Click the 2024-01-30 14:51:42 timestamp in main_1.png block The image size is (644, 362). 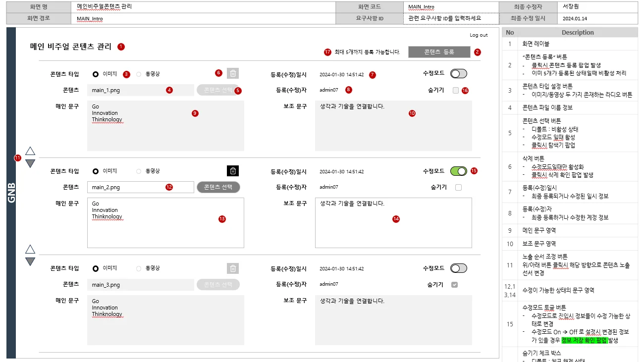(x=342, y=75)
